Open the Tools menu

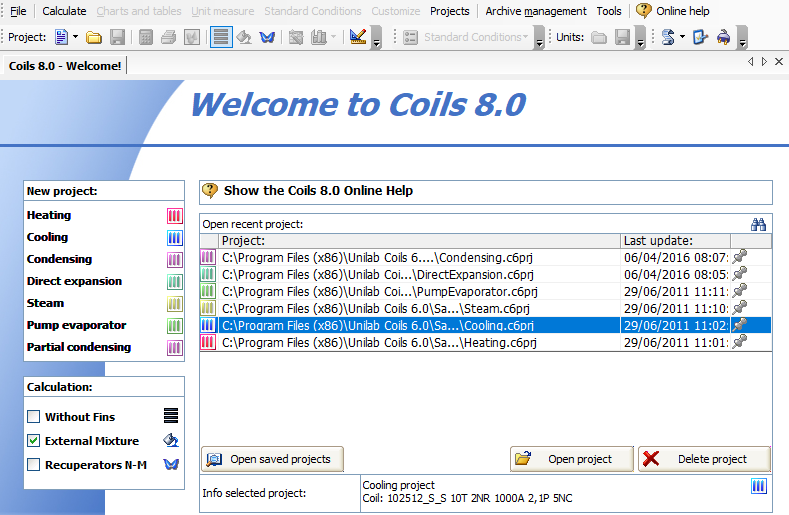tap(609, 11)
